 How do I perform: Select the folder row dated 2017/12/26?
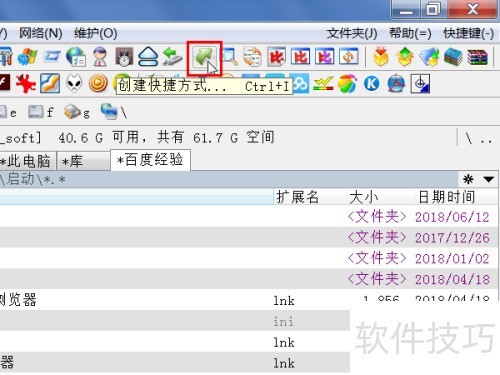pos(249,238)
